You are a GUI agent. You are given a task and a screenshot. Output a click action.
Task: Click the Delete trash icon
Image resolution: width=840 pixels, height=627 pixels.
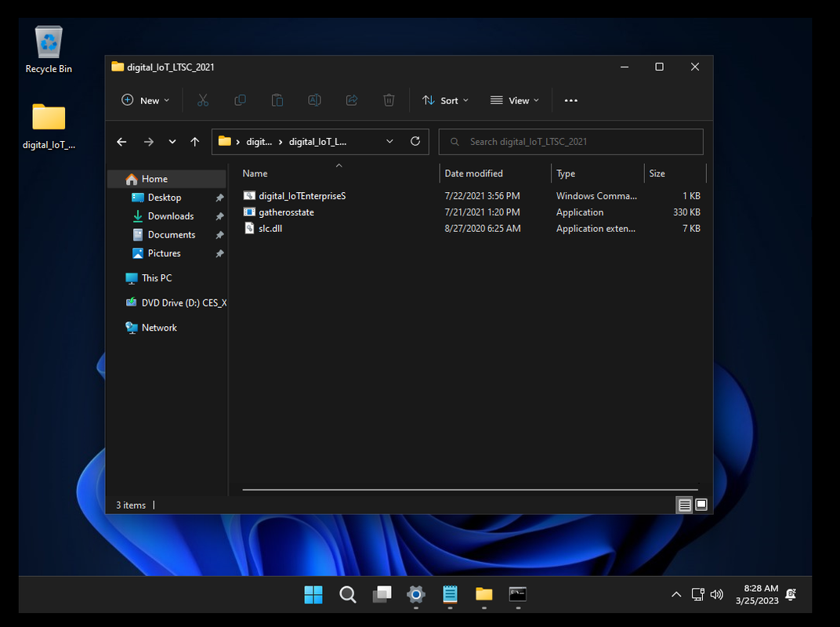tap(389, 100)
